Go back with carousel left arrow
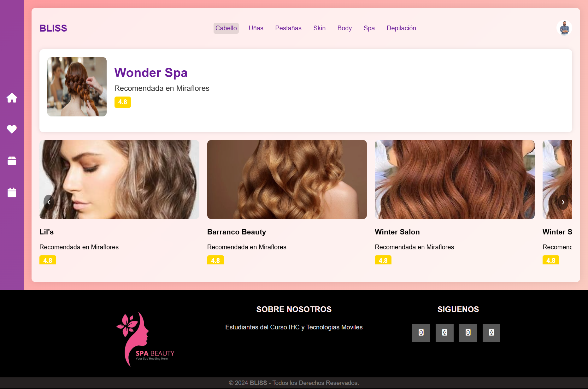The width and height of the screenshot is (588, 389). point(49,202)
